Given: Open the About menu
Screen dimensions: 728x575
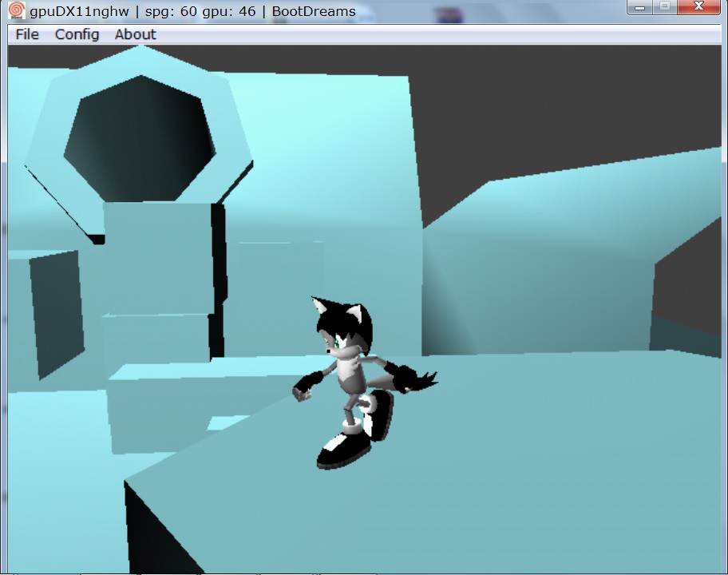Looking at the screenshot, I should click(135, 34).
